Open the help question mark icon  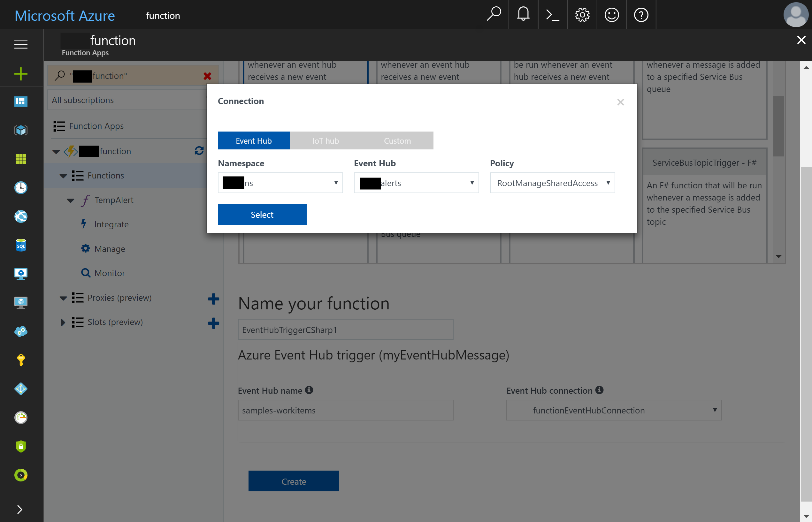[641, 15]
